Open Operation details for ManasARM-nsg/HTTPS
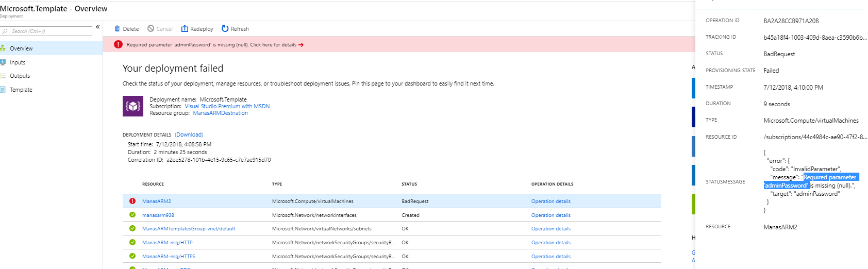The height and width of the screenshot is (269, 868). tap(551, 257)
